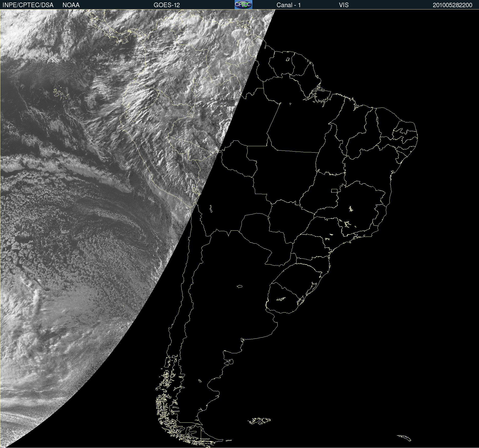The image size is (479, 448).
Task: Click the VIS channel label
Action: (344, 5)
